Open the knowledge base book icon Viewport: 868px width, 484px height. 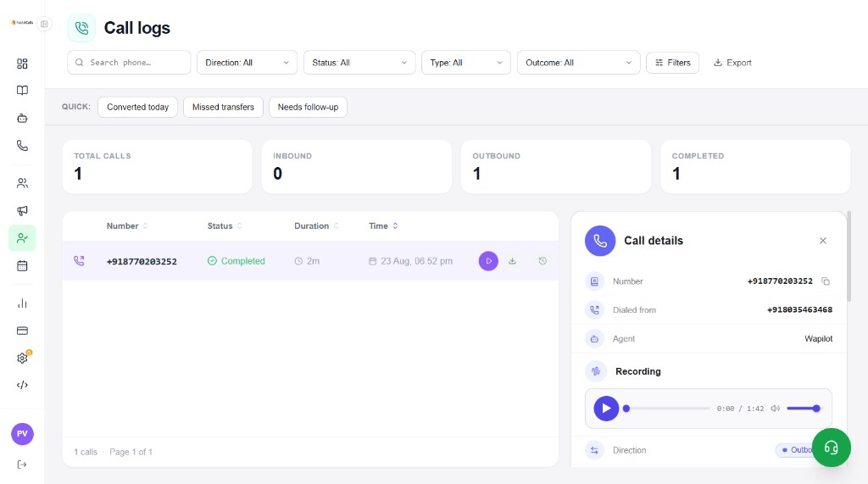click(22, 90)
